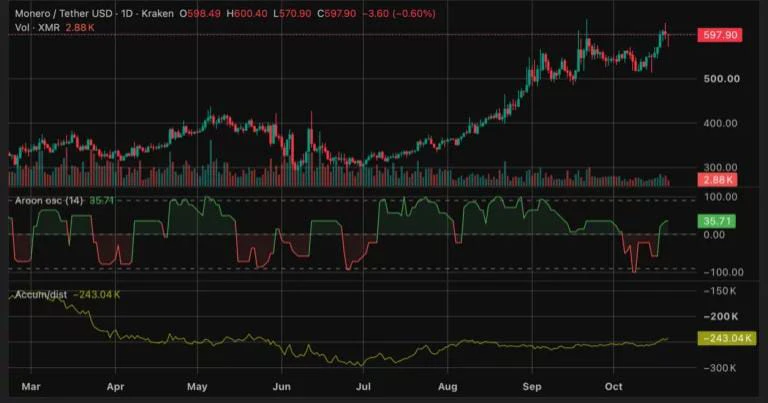Click the −300K axis label
Image resolution: width=768 pixels, height=403 pixels.
coord(720,368)
